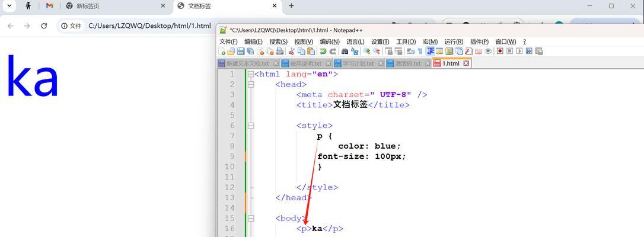The height and width of the screenshot is (237, 644).
Task: Open the Function List panel icon
Action: tap(468, 52)
